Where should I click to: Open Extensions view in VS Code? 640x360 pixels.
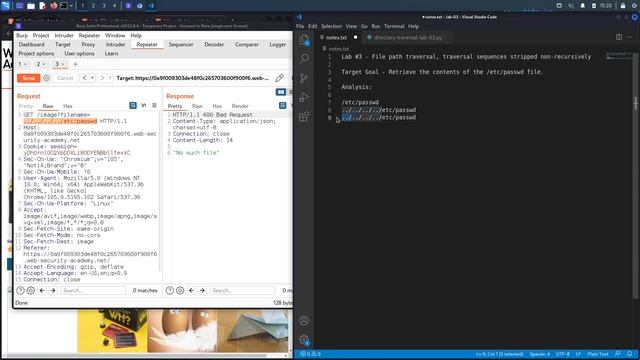click(304, 117)
